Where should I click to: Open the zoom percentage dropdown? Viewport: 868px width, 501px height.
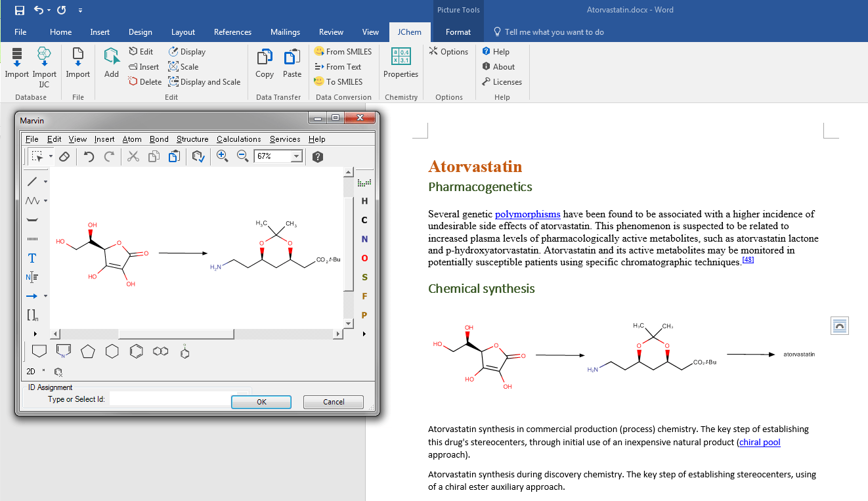click(x=295, y=156)
